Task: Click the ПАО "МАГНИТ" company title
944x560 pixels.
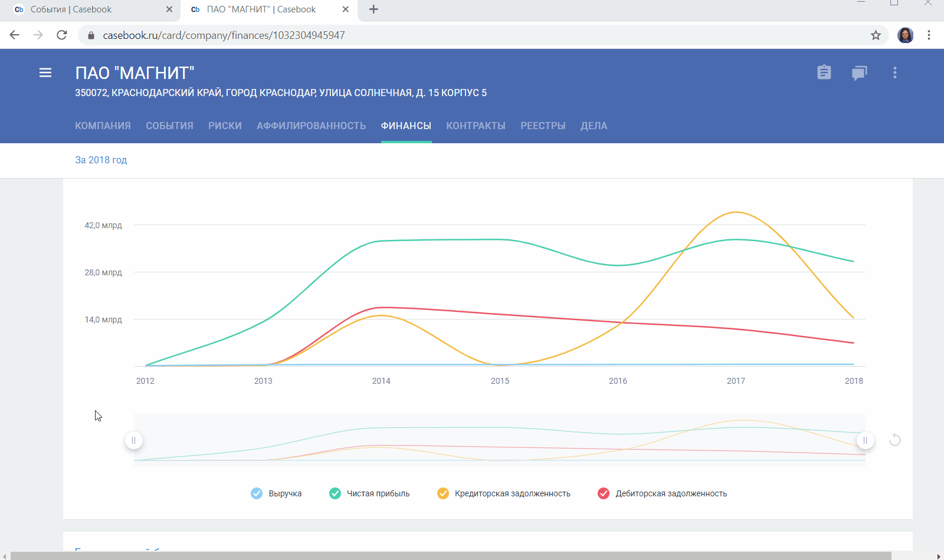Action: click(135, 73)
